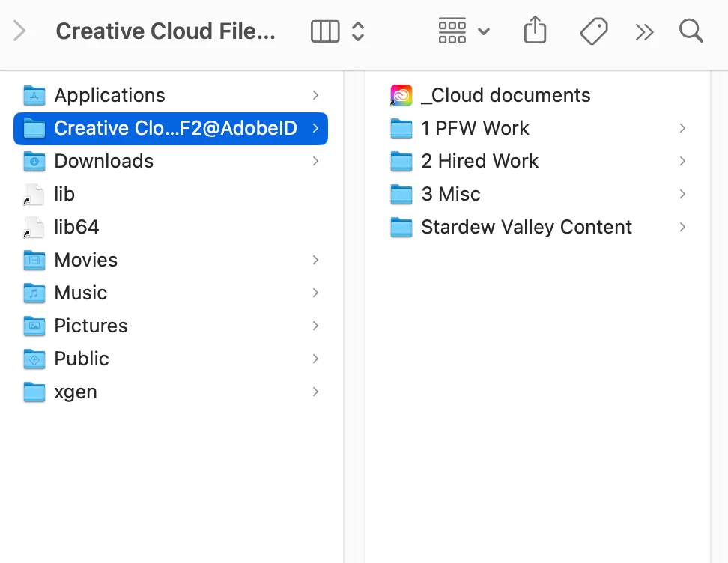
Task: Expand Movies row chevron
Action: 316,260
